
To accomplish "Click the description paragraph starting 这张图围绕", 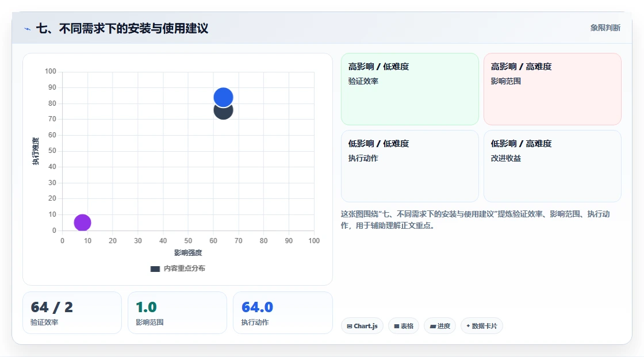I will (475, 220).
